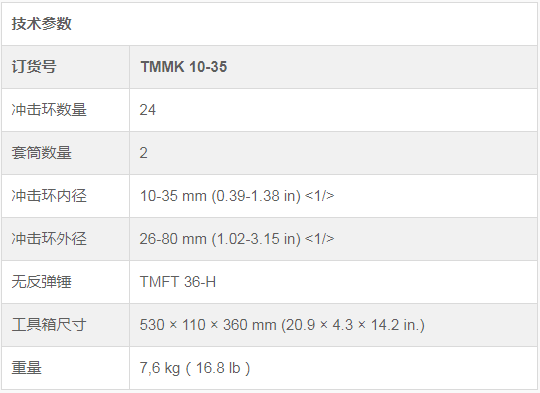Click the <1/> footnote marker in inner diameter row

pyautogui.click(x=320, y=196)
